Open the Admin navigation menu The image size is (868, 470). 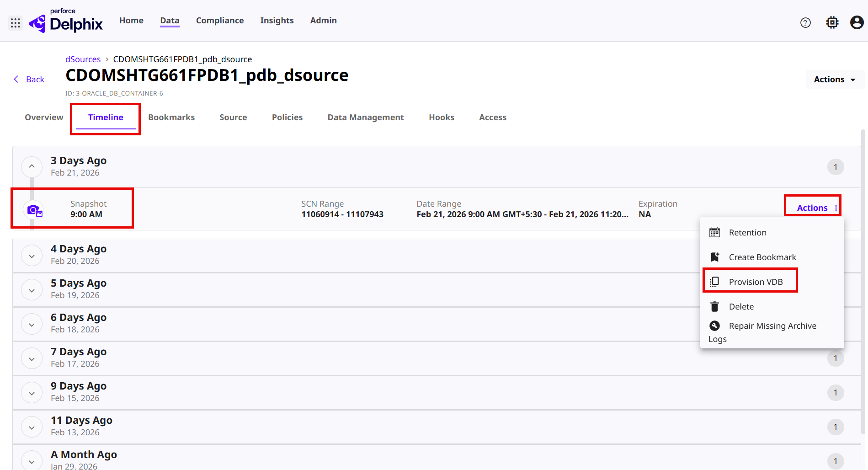pyautogui.click(x=323, y=21)
